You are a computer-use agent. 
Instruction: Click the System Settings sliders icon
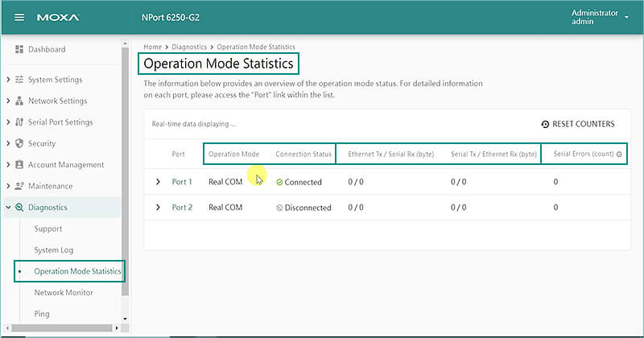[19, 80]
